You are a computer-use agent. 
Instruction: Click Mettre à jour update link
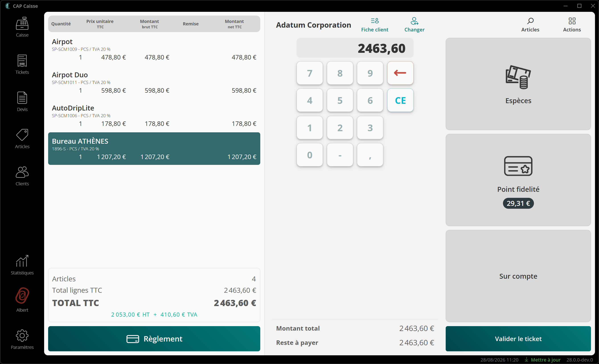[543, 360]
